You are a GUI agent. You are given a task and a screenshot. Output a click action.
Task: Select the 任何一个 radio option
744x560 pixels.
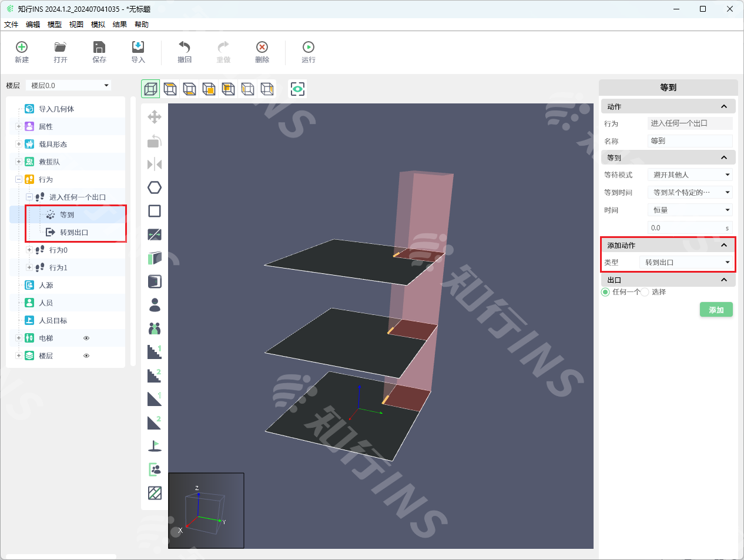coord(605,292)
